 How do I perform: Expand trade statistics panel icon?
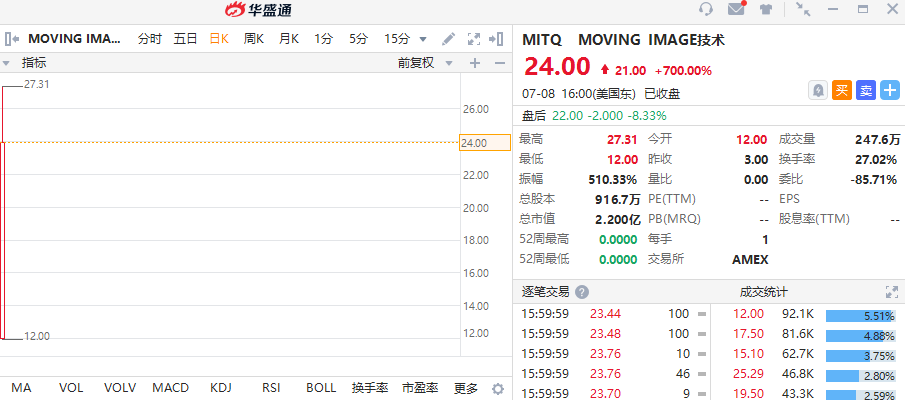(892, 292)
